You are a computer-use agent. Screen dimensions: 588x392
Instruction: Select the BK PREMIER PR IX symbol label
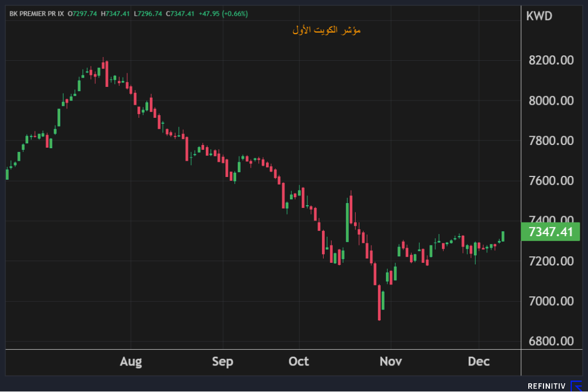37,14
